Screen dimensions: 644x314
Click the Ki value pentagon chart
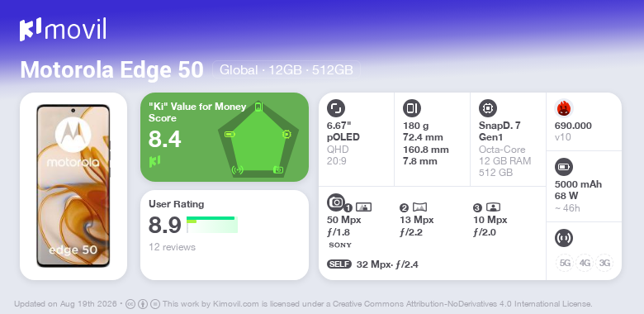click(x=258, y=140)
